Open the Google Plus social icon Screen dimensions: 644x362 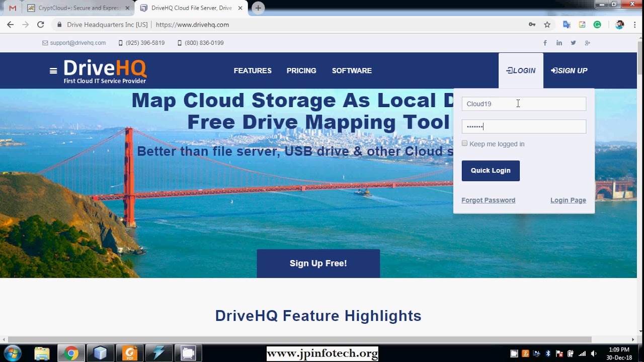click(587, 43)
